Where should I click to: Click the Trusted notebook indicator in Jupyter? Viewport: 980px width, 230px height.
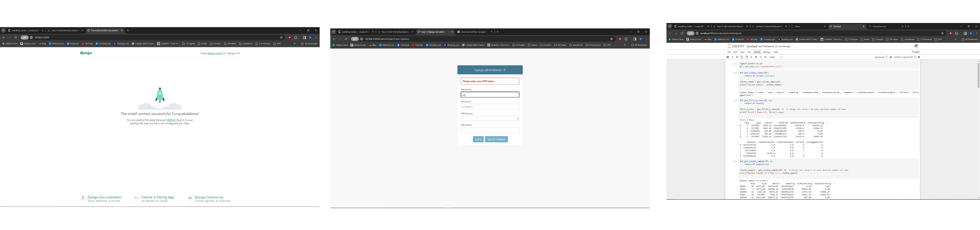point(915,52)
